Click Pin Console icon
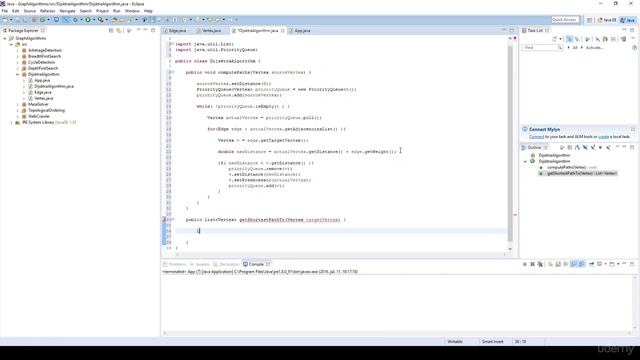 tap(591, 264)
